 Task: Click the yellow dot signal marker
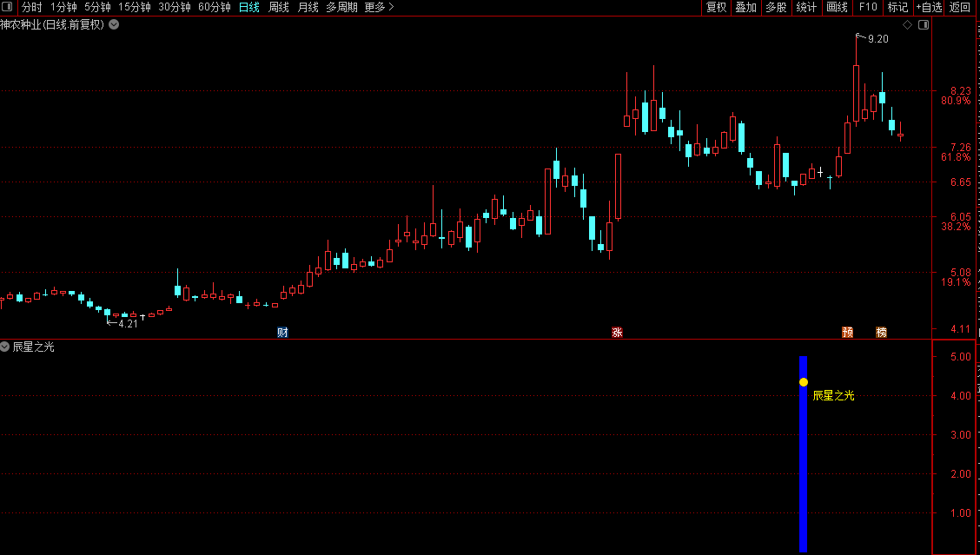[804, 382]
